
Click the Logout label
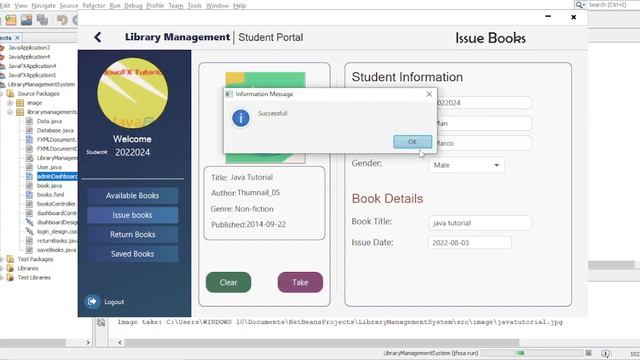114,302
